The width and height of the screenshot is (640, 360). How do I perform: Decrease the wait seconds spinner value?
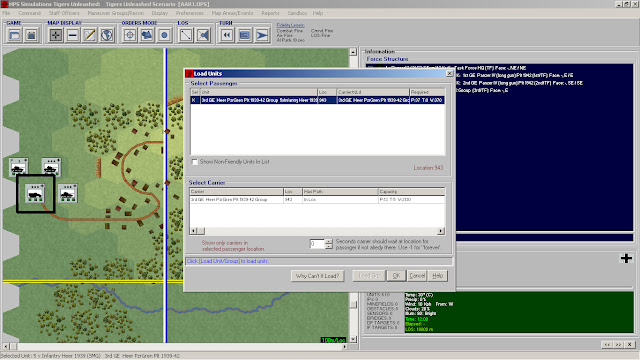pos(329,247)
